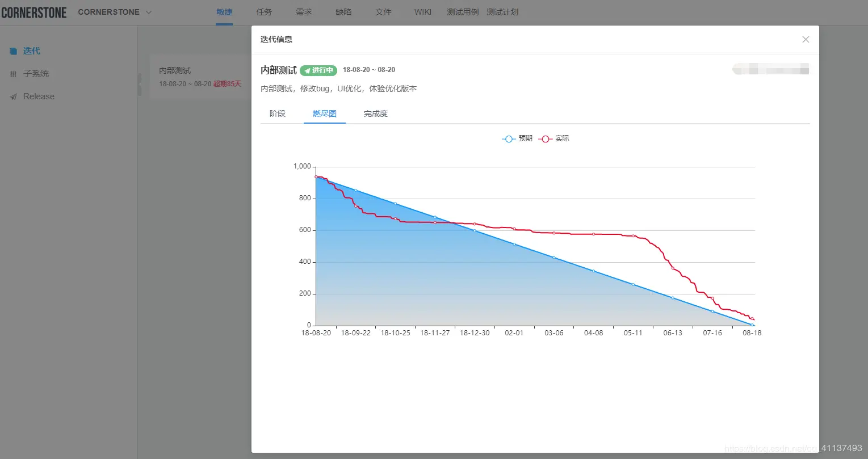Click the 18-09-22 x-axis label
This screenshot has height=459, width=868.
point(356,333)
